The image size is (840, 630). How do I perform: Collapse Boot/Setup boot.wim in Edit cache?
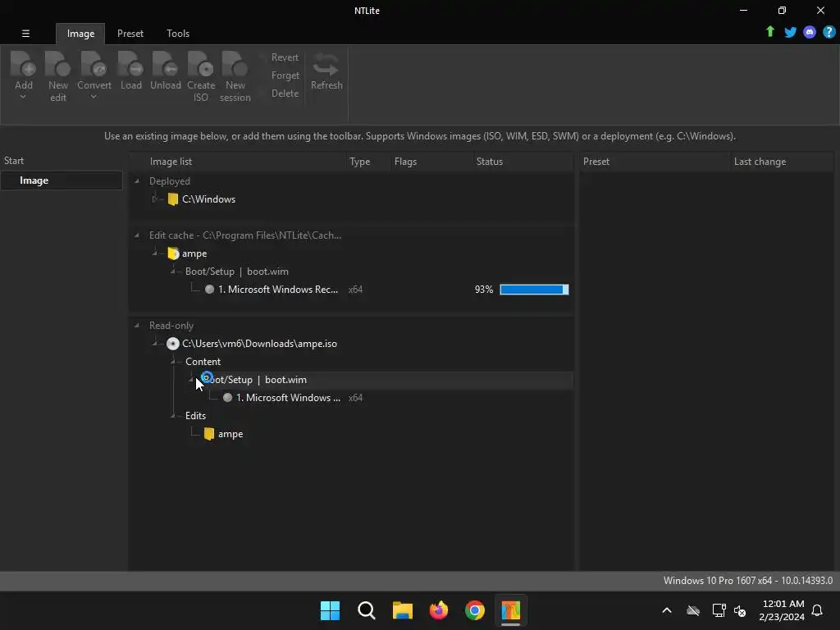[172, 272]
